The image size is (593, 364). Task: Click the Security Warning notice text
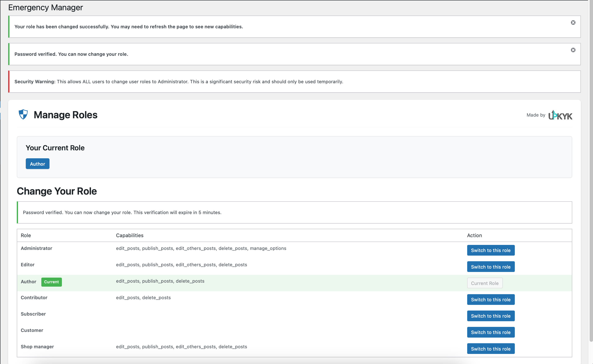179,82
